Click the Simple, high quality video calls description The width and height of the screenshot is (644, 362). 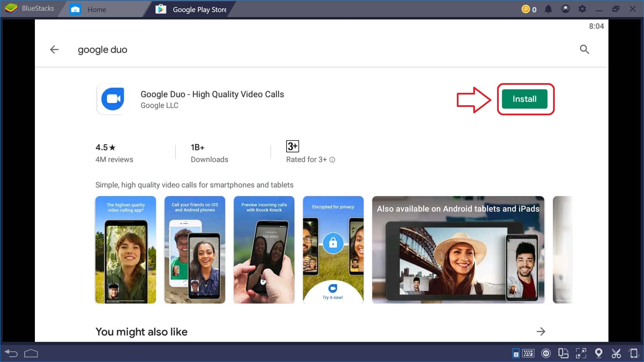[195, 185]
